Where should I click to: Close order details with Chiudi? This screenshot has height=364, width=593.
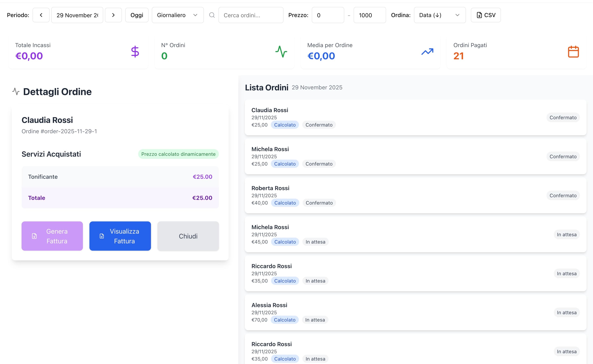(x=188, y=236)
